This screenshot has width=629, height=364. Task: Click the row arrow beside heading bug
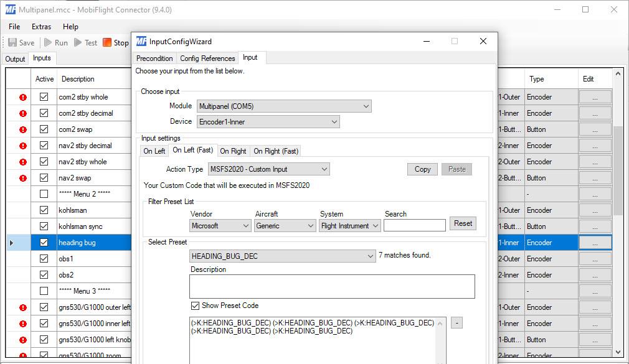point(11,243)
